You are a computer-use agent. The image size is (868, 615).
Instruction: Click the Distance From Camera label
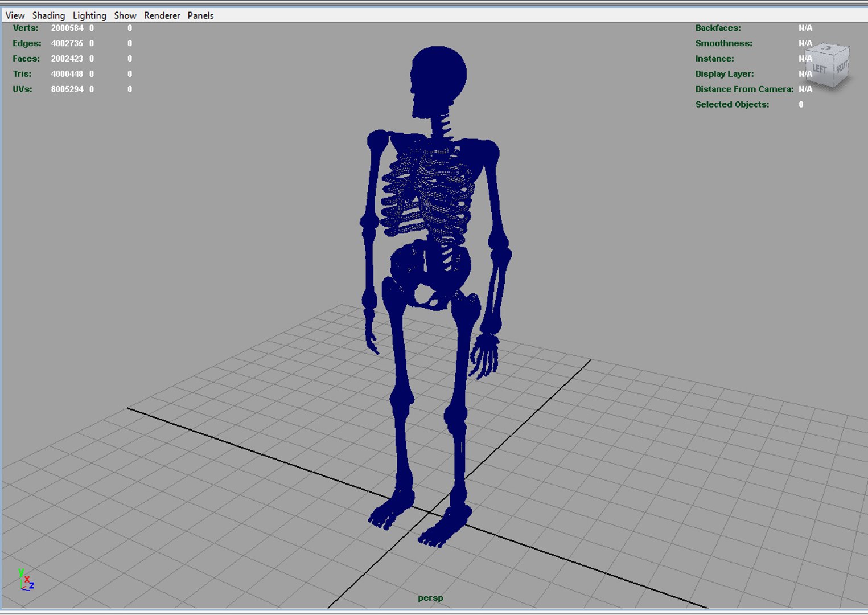[x=744, y=89]
